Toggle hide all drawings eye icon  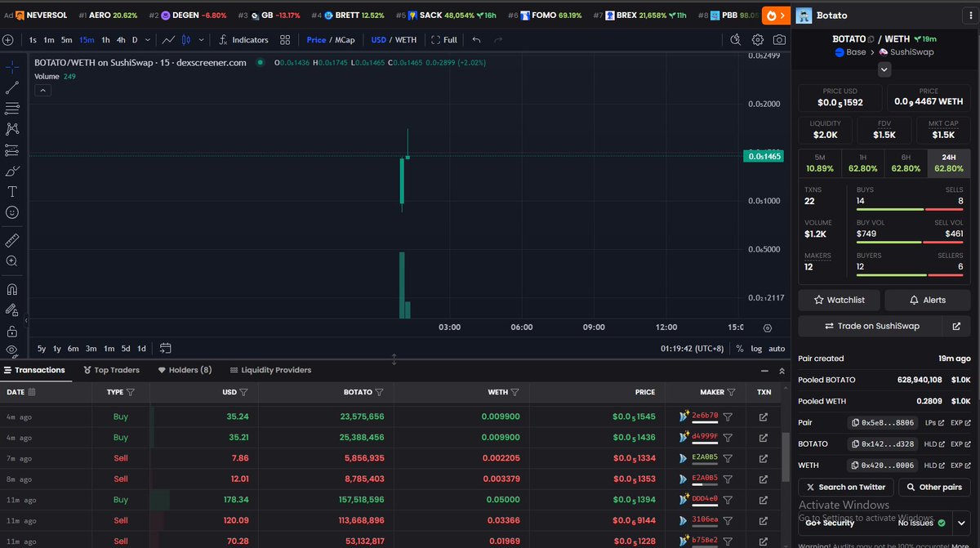tap(12, 350)
